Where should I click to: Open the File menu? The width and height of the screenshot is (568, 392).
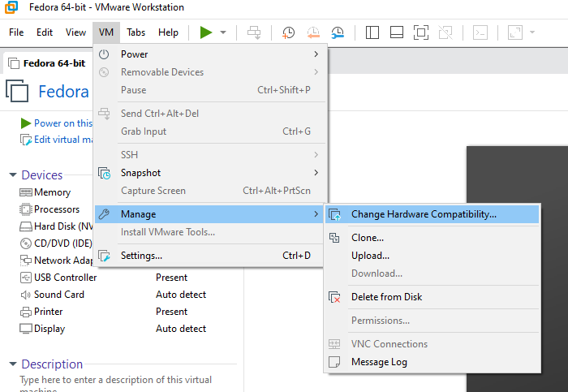16,32
